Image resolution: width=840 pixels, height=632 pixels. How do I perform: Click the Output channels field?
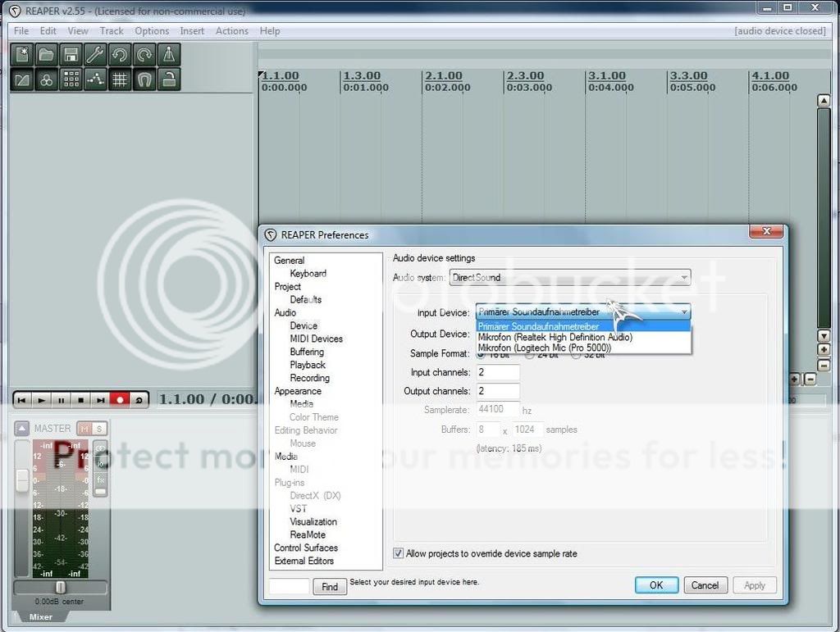point(498,391)
